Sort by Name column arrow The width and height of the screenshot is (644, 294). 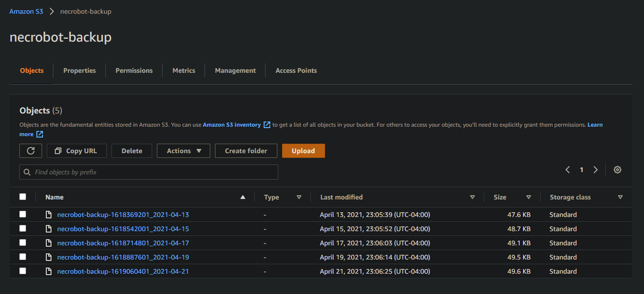tap(243, 197)
